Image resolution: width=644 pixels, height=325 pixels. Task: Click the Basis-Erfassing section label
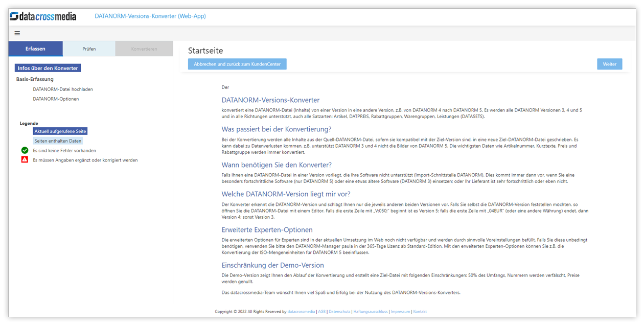(x=35, y=79)
